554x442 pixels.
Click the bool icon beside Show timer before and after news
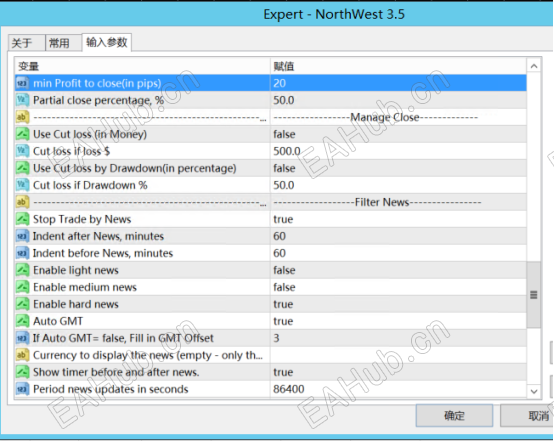pyautogui.click(x=22, y=372)
